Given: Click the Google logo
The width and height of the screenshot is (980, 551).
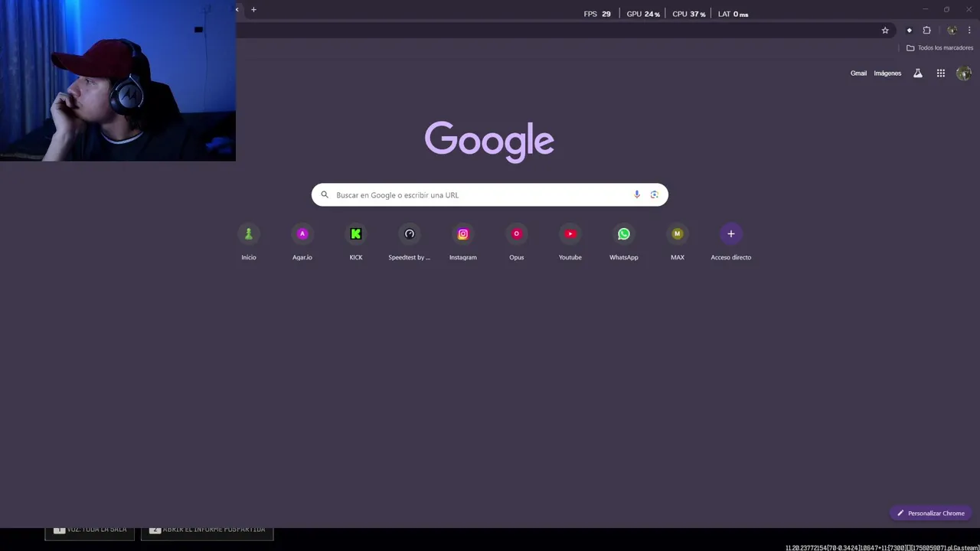Looking at the screenshot, I should tap(489, 141).
